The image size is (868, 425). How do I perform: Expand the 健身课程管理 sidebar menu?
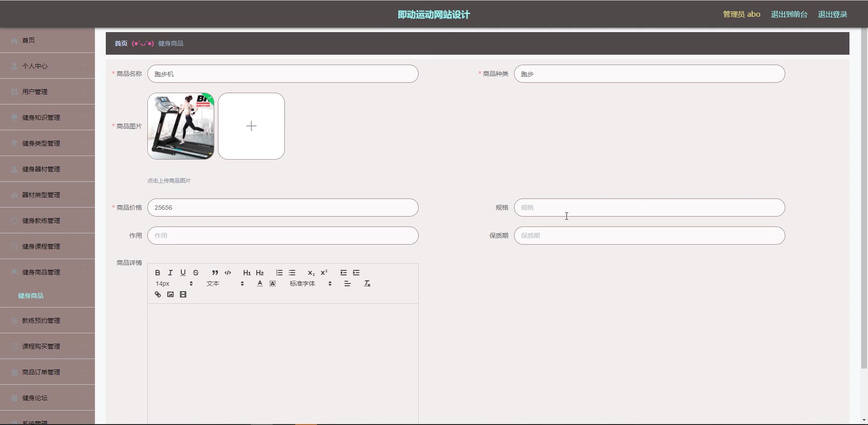(x=47, y=246)
